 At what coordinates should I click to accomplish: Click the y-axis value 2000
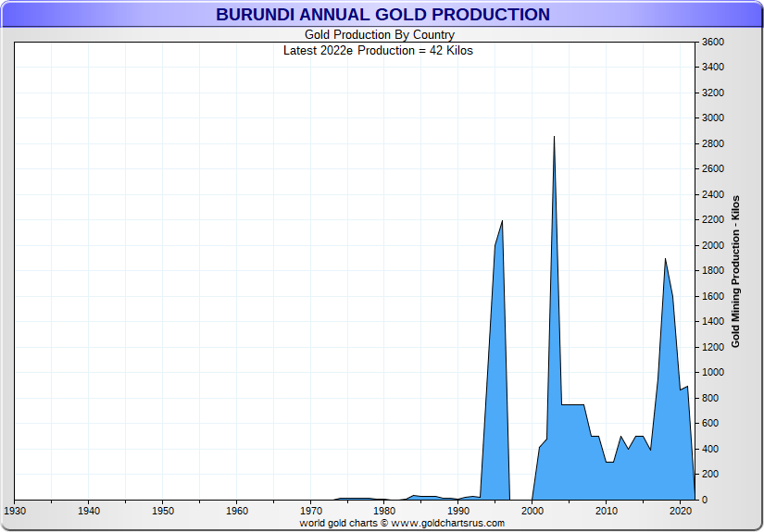pos(713,245)
